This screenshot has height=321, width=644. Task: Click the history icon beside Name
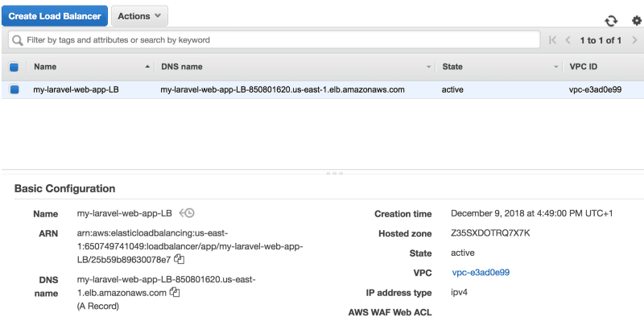pyautogui.click(x=187, y=213)
